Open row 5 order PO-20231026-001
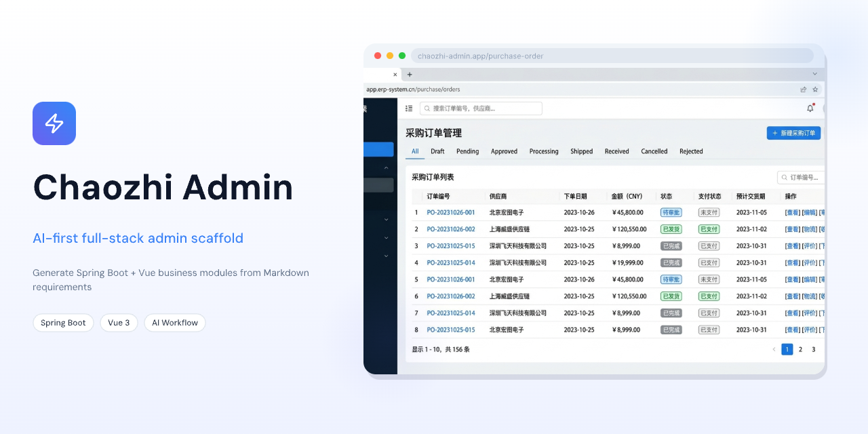The height and width of the screenshot is (434, 868). [451, 279]
